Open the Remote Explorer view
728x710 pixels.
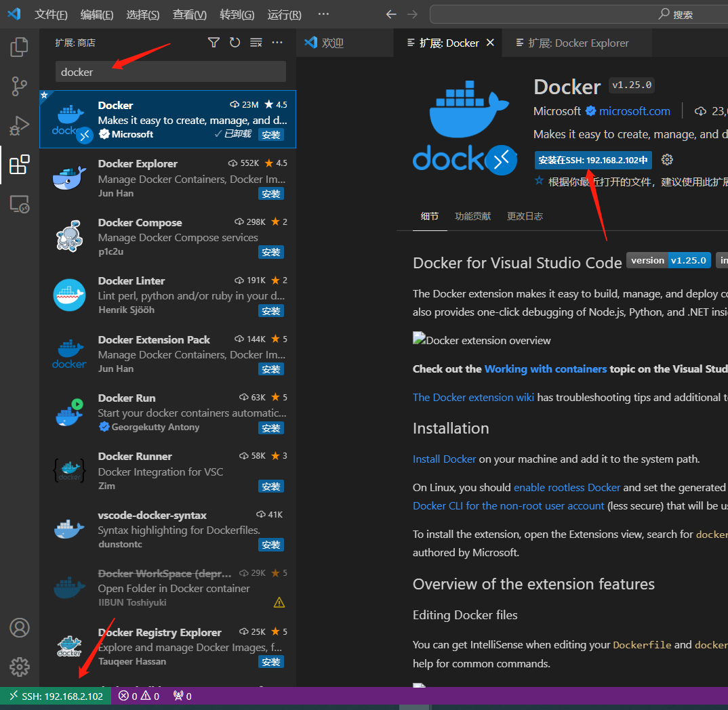tap(20, 204)
